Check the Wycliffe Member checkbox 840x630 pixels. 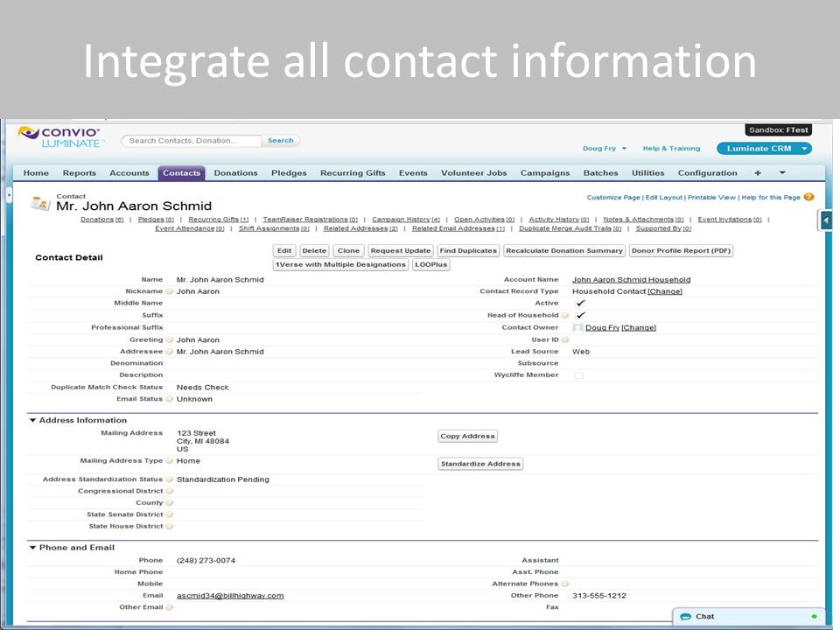point(578,375)
